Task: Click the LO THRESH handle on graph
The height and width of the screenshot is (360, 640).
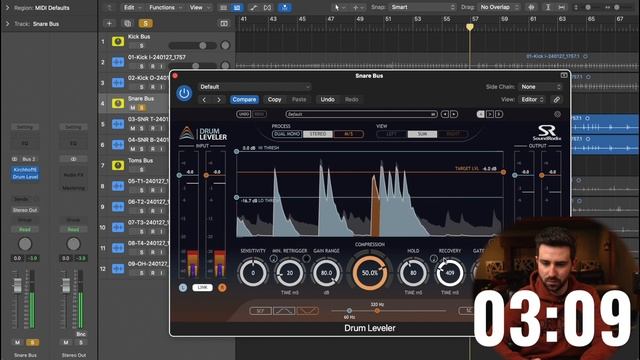Action: point(236,198)
